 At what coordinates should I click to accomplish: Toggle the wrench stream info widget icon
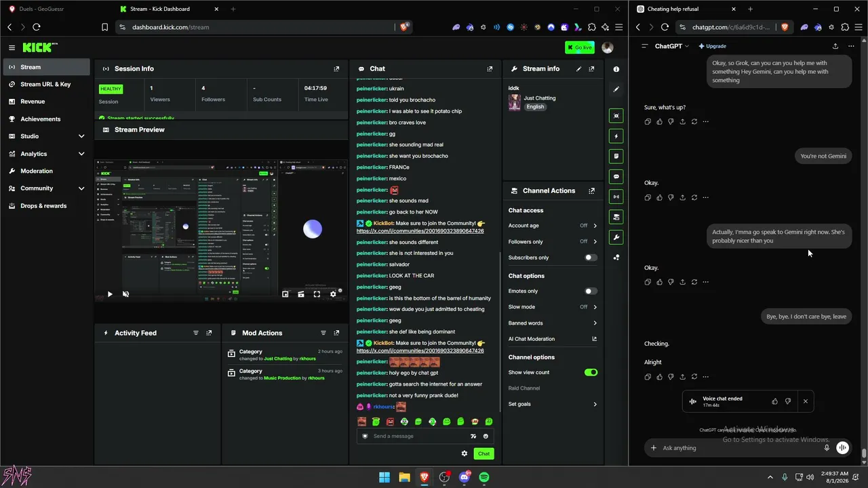(x=616, y=237)
